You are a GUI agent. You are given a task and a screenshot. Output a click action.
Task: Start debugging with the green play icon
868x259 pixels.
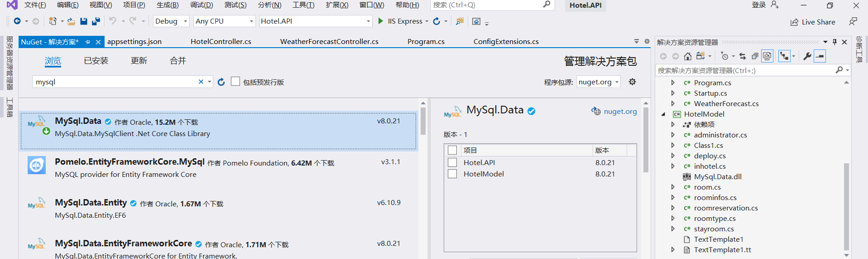(x=380, y=21)
